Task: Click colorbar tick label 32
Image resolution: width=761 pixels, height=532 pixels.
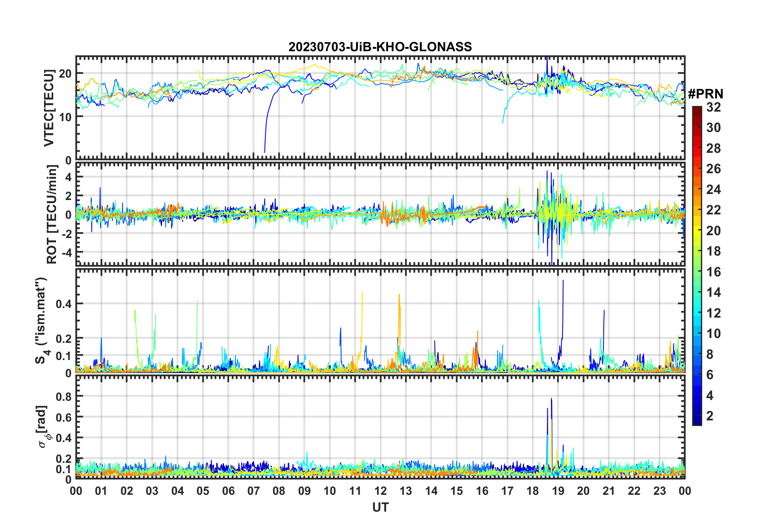Action: tap(713, 107)
